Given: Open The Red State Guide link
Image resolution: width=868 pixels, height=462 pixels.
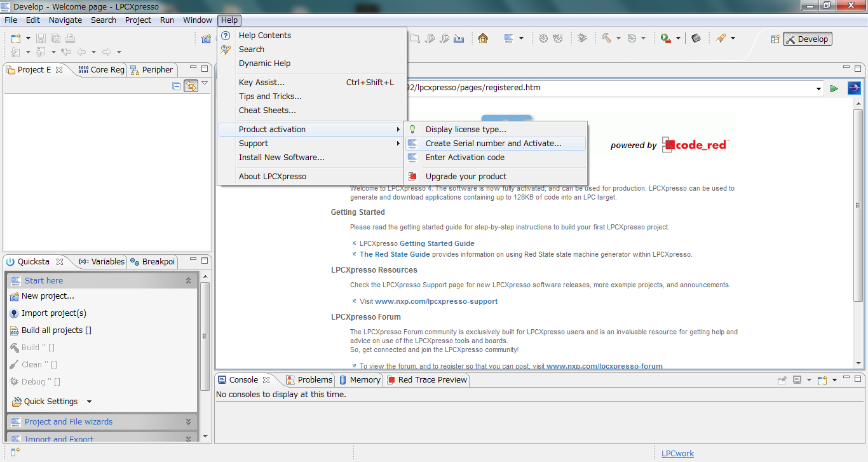Looking at the screenshot, I should coord(395,254).
